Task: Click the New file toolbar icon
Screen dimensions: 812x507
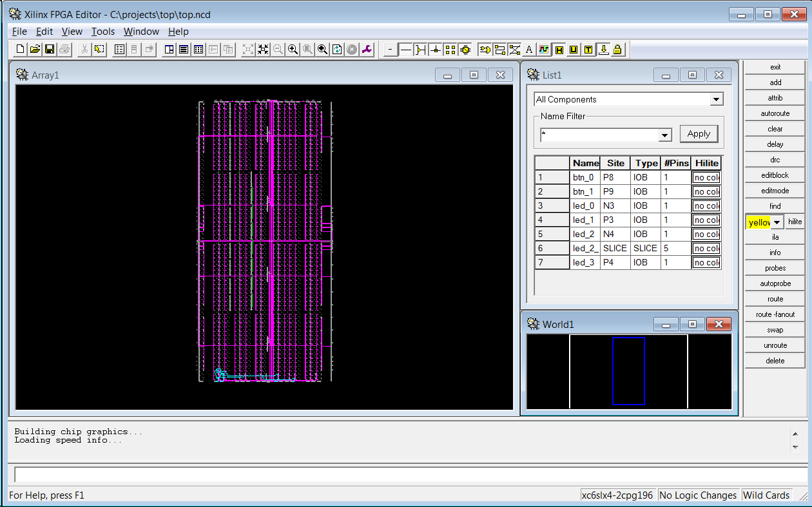Action: click(x=20, y=49)
